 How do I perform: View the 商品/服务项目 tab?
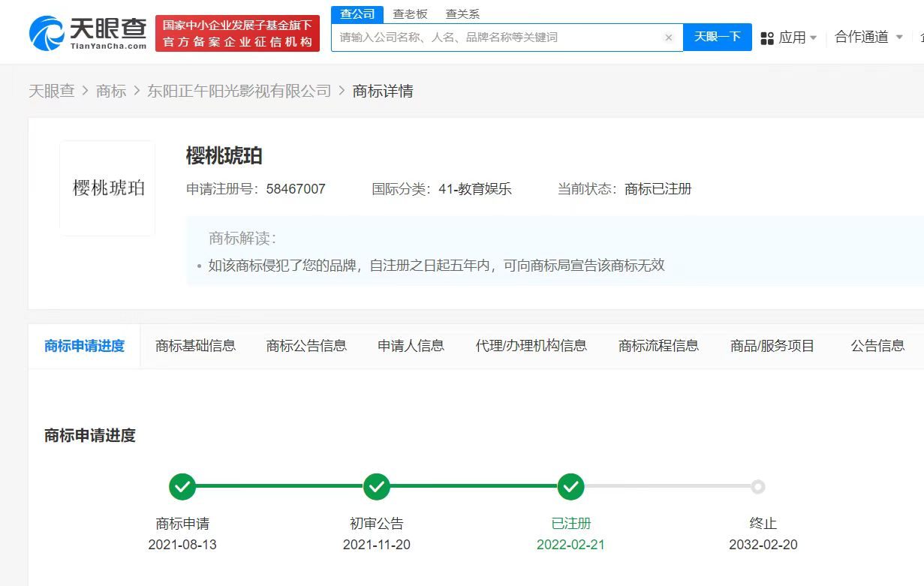pos(772,346)
